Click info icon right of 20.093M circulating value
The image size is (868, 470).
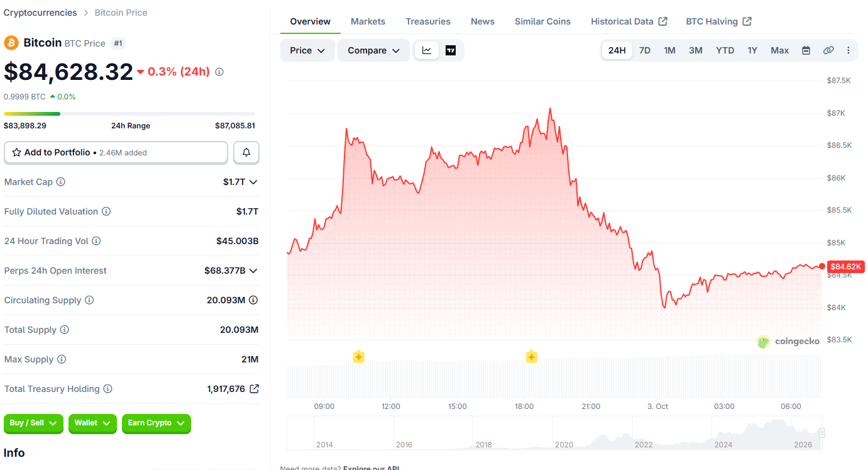coord(253,300)
